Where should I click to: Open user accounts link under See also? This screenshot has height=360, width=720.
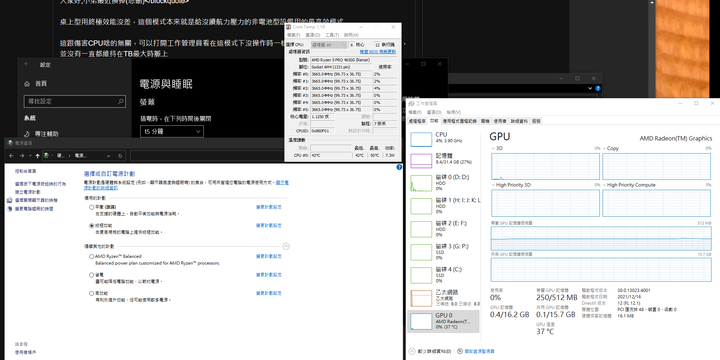coord(25,352)
